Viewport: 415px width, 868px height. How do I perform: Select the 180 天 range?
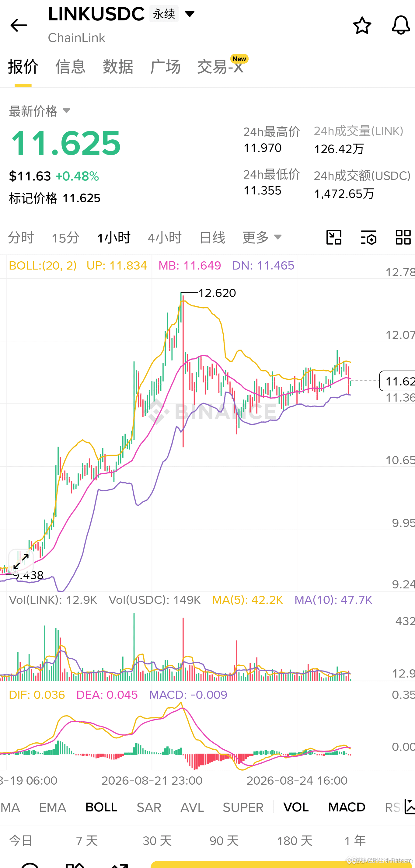(295, 840)
